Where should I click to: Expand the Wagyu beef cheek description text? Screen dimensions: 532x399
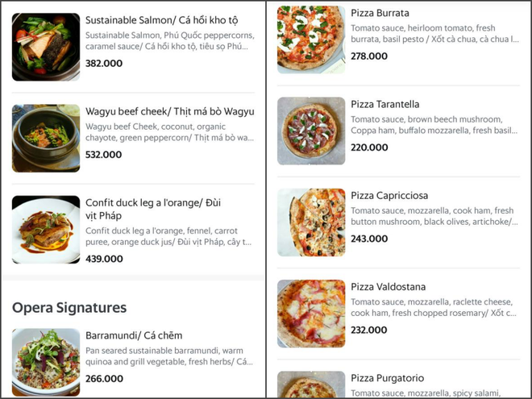pos(169,132)
